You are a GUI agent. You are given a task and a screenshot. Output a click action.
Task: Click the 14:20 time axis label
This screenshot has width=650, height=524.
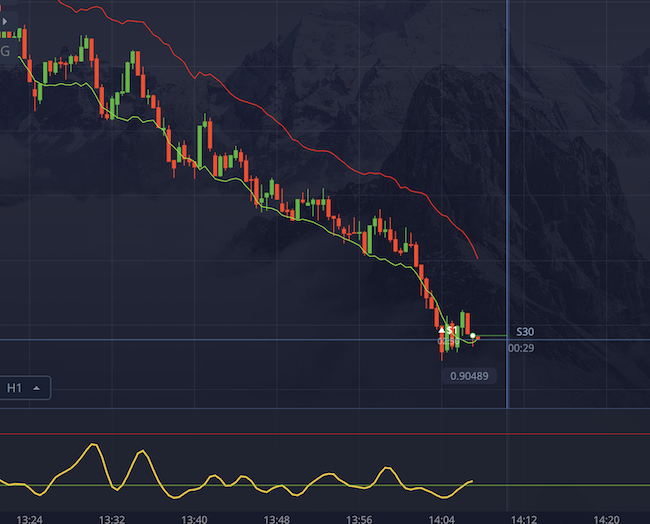coord(605,519)
